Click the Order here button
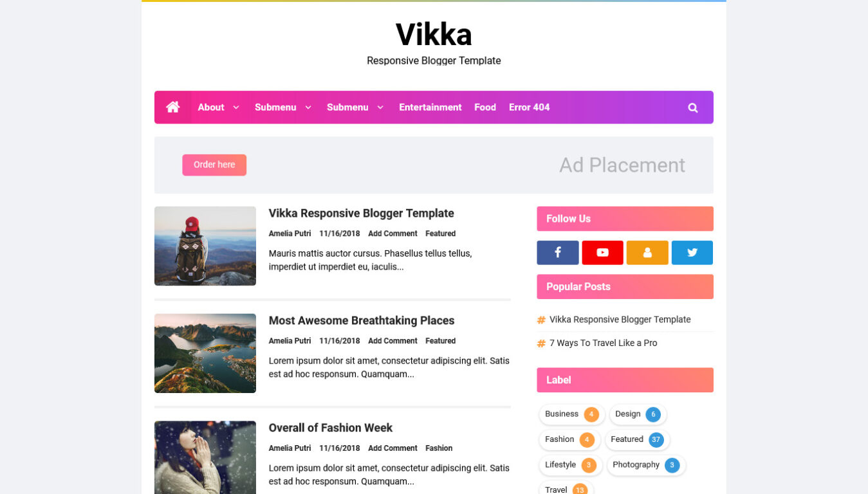This screenshot has width=868, height=494. pos(214,165)
